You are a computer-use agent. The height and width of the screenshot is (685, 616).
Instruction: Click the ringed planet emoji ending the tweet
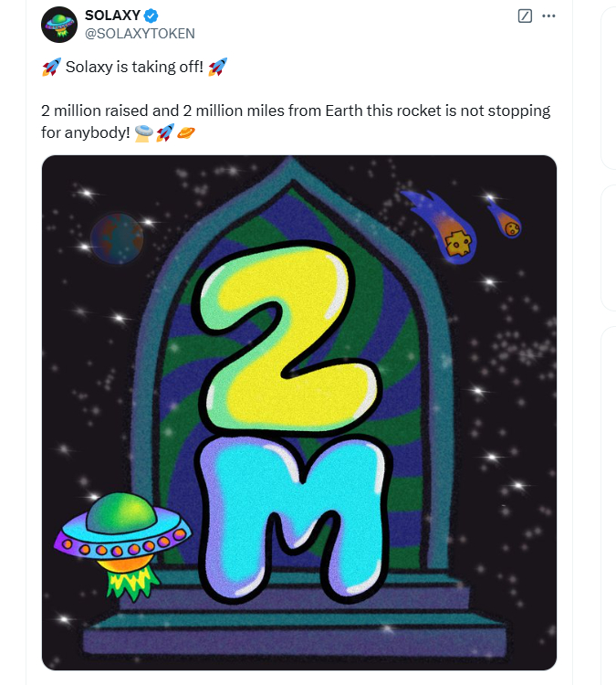(x=186, y=133)
